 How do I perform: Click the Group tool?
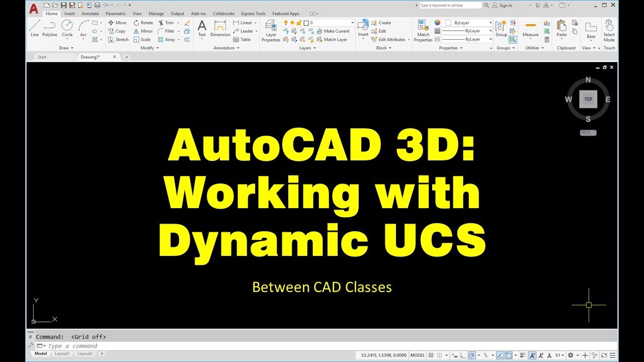click(x=501, y=28)
